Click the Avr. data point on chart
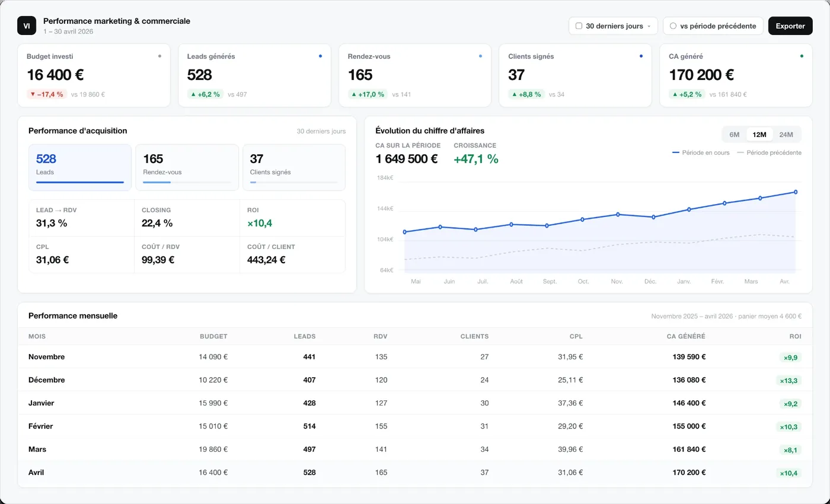The height and width of the screenshot is (504, 830). point(796,192)
